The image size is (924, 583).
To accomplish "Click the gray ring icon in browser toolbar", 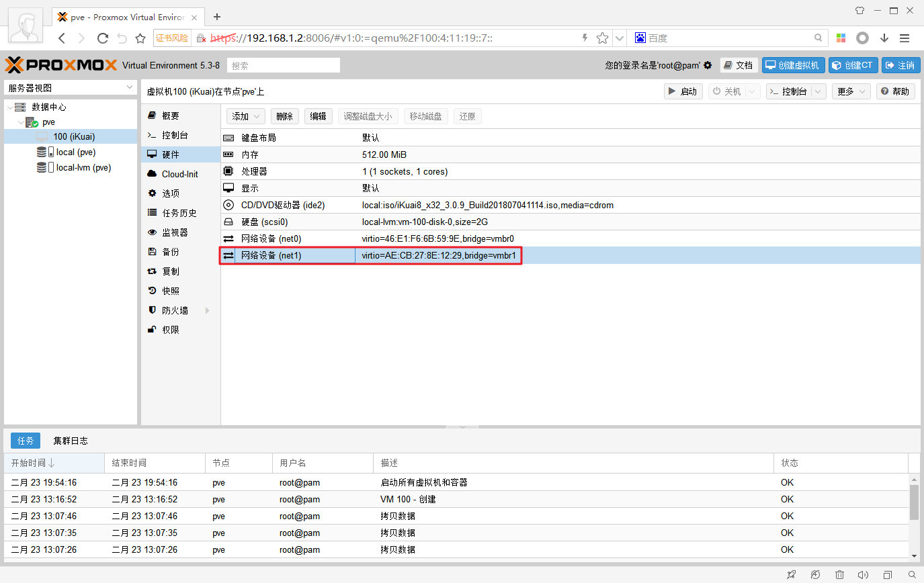I will 863,38.
